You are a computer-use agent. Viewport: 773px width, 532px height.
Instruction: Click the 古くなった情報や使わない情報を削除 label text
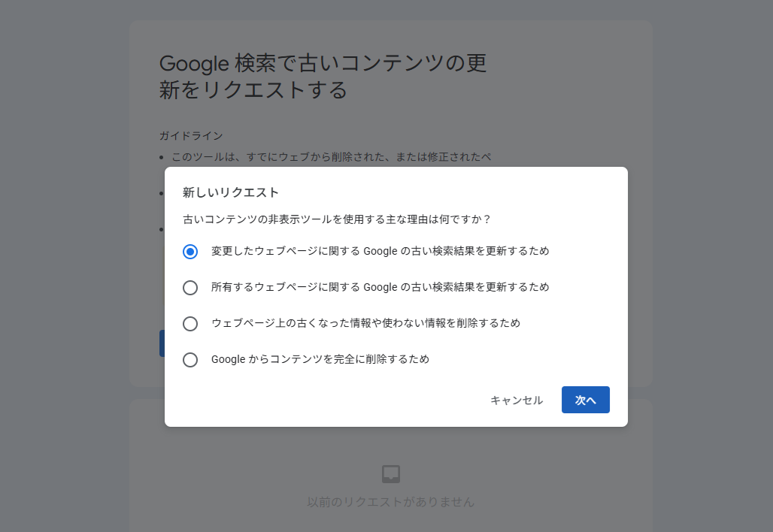click(365, 323)
